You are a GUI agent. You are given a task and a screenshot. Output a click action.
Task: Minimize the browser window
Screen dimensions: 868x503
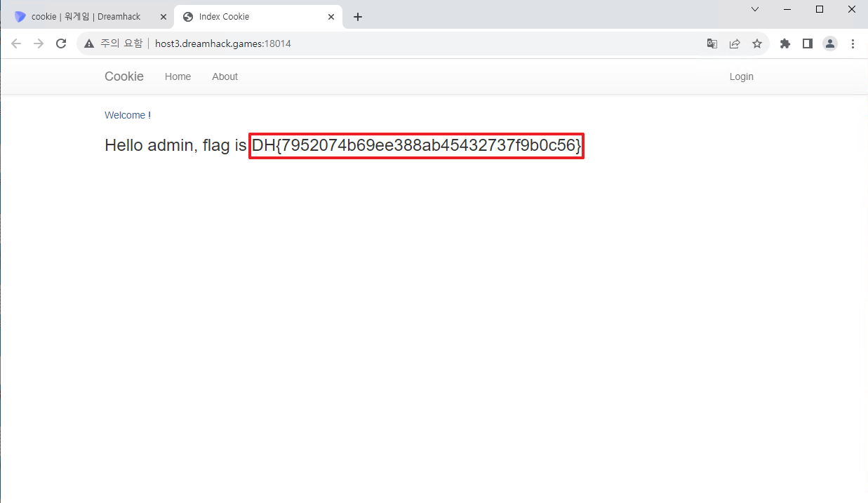(787, 9)
